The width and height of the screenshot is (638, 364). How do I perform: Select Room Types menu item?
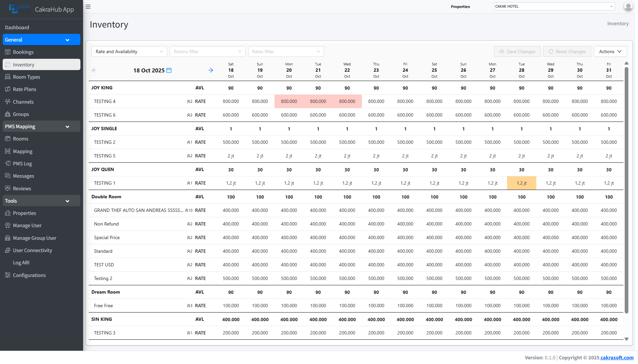click(26, 77)
